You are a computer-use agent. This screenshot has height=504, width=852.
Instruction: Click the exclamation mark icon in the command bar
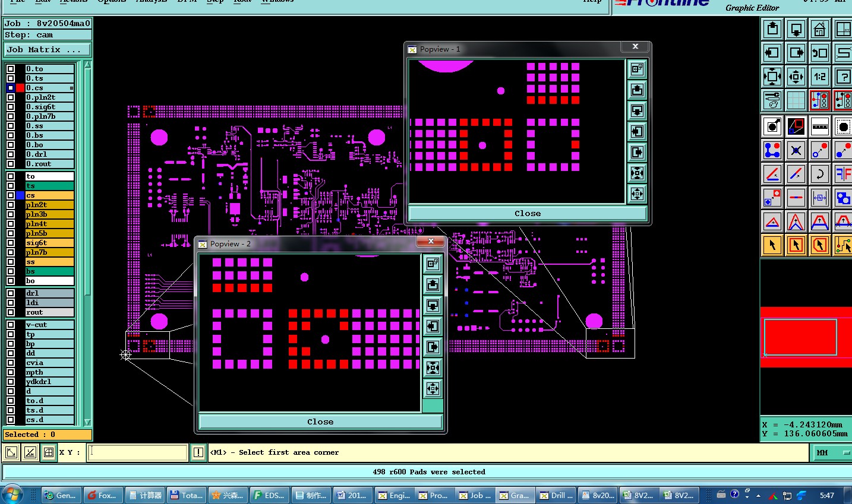click(x=198, y=452)
